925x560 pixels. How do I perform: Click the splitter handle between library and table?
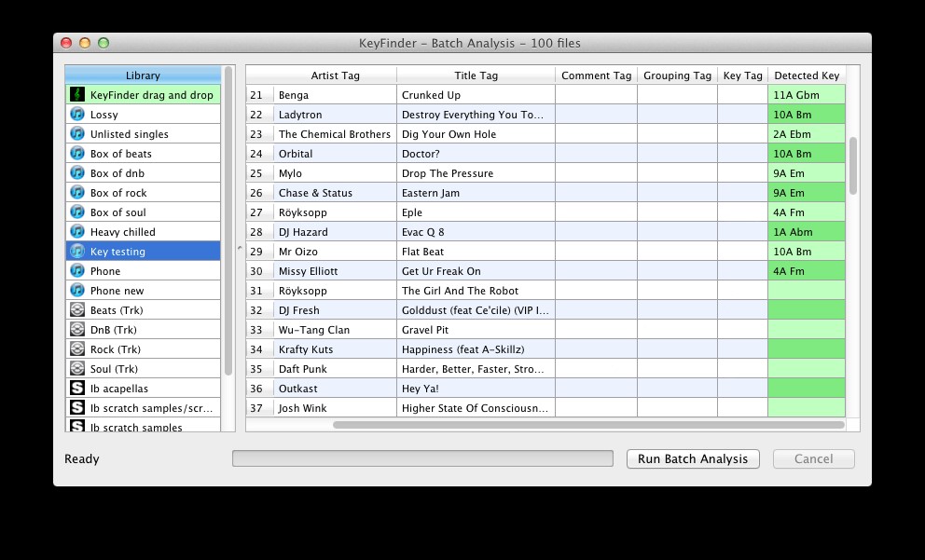pos(238,248)
